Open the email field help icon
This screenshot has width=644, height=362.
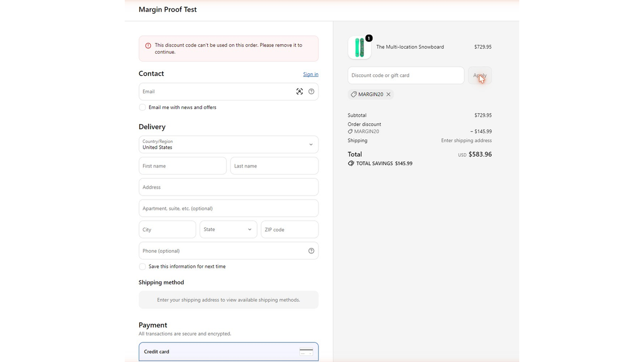tap(311, 92)
